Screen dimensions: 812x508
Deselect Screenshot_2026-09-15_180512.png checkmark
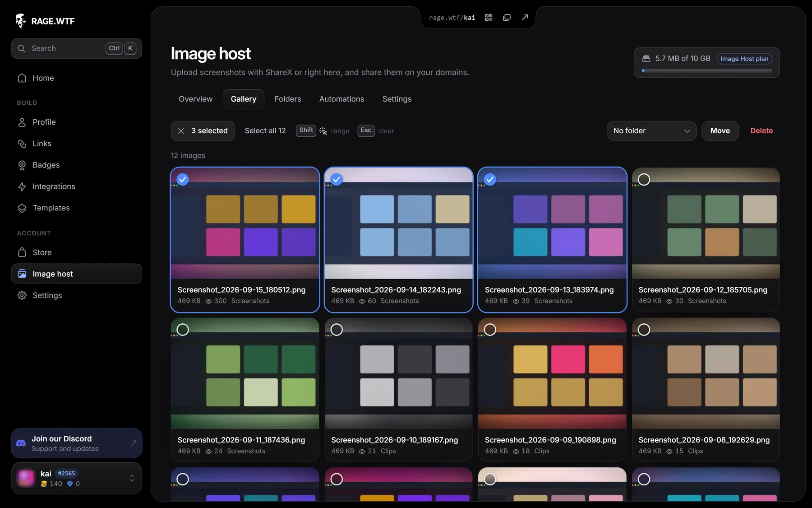(183, 180)
